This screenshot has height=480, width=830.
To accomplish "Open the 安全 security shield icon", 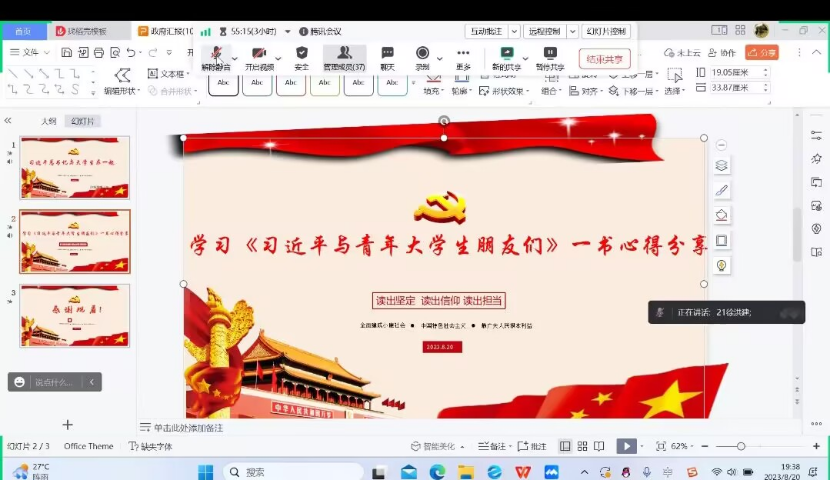I will pyautogui.click(x=302, y=56).
